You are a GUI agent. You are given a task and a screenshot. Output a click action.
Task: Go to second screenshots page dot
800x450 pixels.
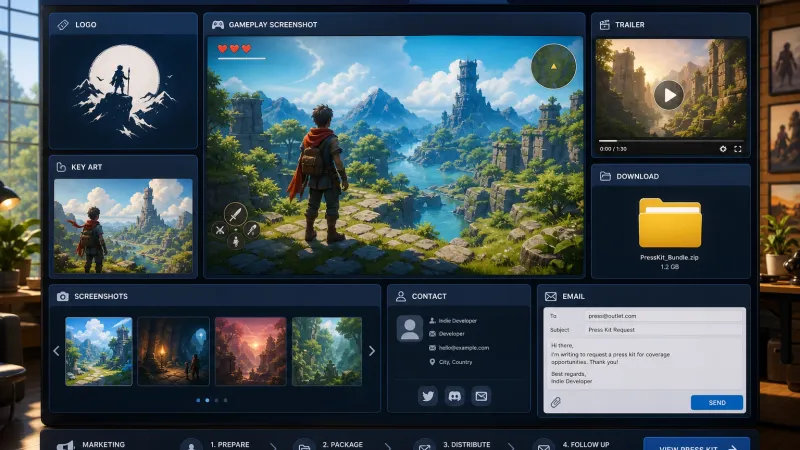(x=207, y=401)
